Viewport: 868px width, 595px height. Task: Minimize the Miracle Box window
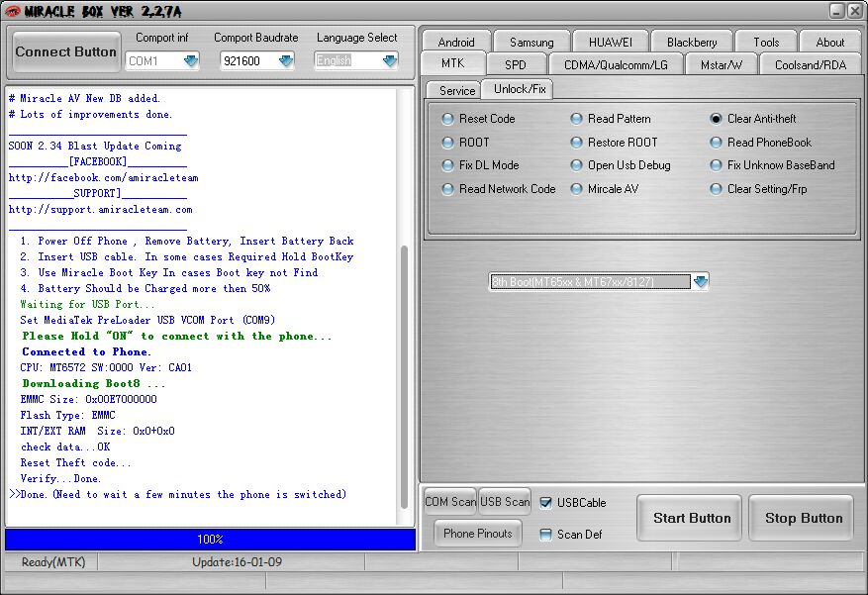coord(836,11)
